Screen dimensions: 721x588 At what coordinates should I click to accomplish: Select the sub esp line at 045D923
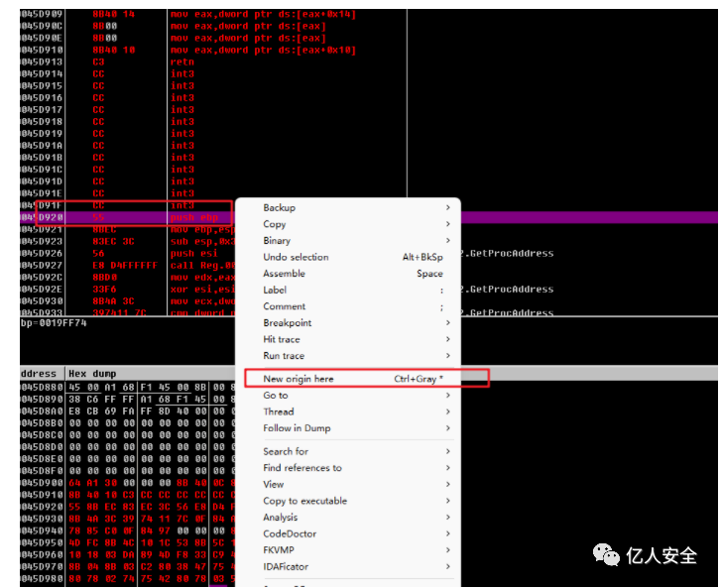tap(128, 241)
